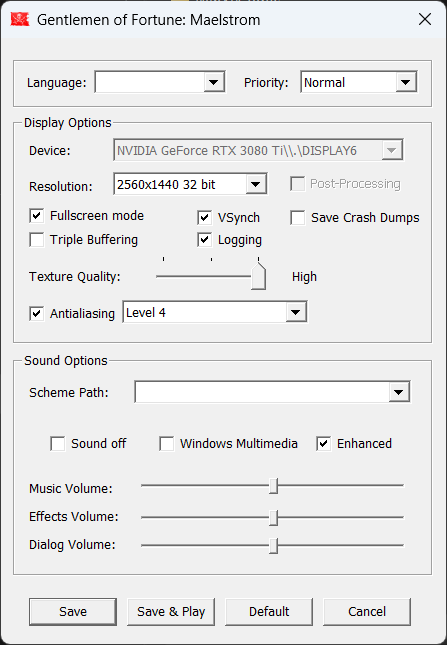
Task: Uncheck the Enhanced sound checkbox
Action: (324, 444)
